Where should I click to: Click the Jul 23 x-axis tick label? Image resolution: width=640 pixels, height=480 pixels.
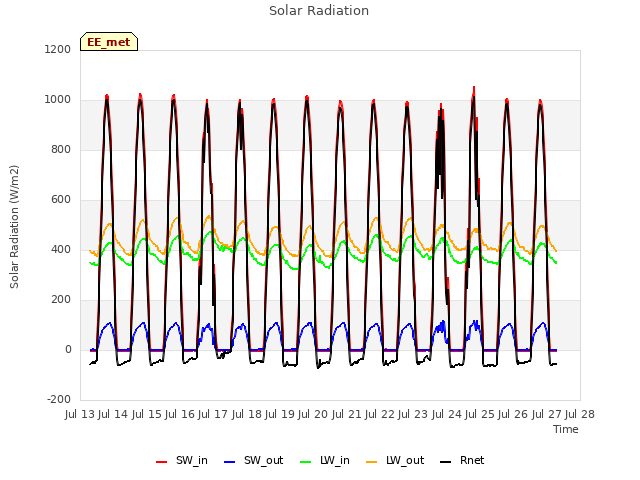pos(413,414)
